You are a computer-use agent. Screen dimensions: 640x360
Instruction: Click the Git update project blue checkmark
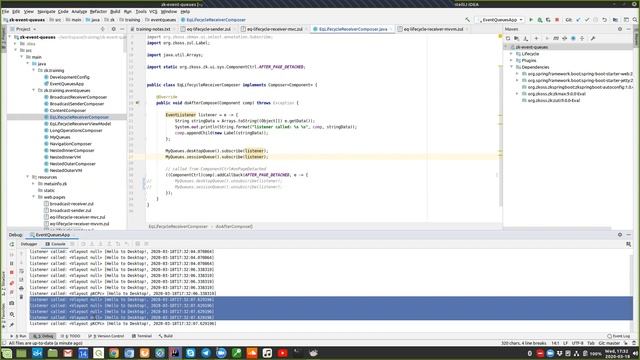(578, 20)
